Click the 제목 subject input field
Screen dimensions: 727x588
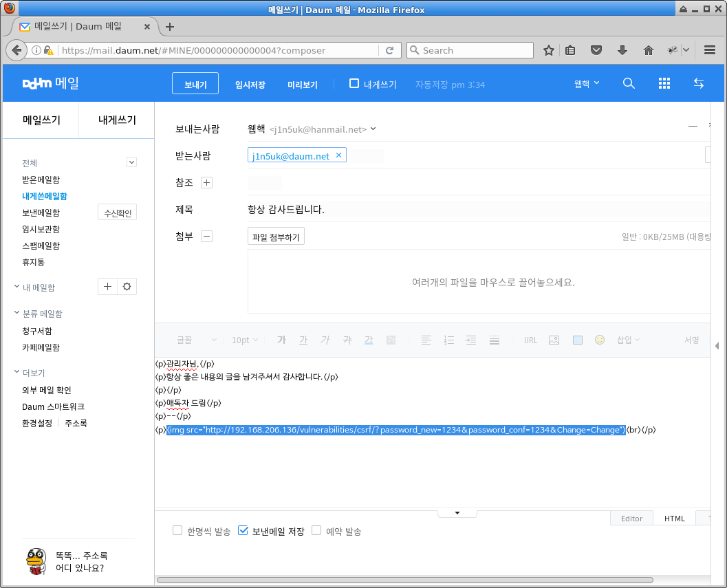pos(479,209)
